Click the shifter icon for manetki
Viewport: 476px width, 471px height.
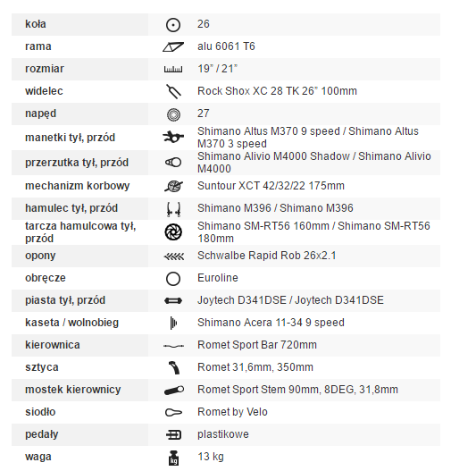pyautogui.click(x=173, y=137)
